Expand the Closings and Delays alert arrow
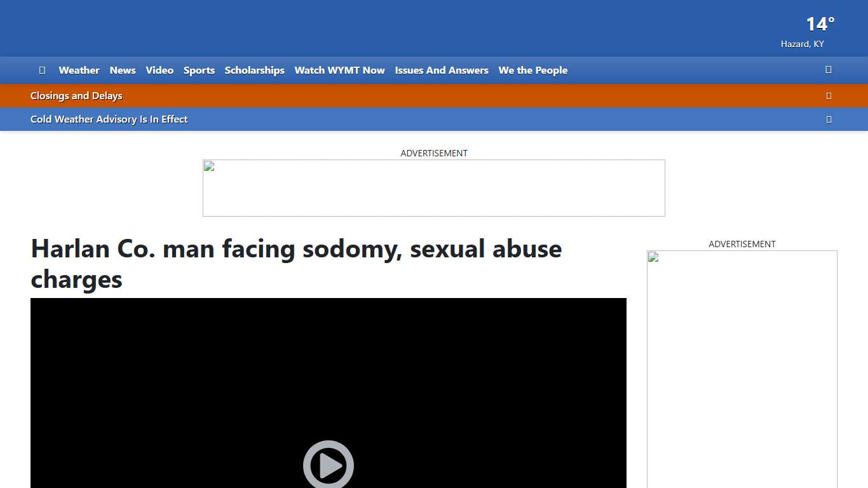 coord(828,96)
